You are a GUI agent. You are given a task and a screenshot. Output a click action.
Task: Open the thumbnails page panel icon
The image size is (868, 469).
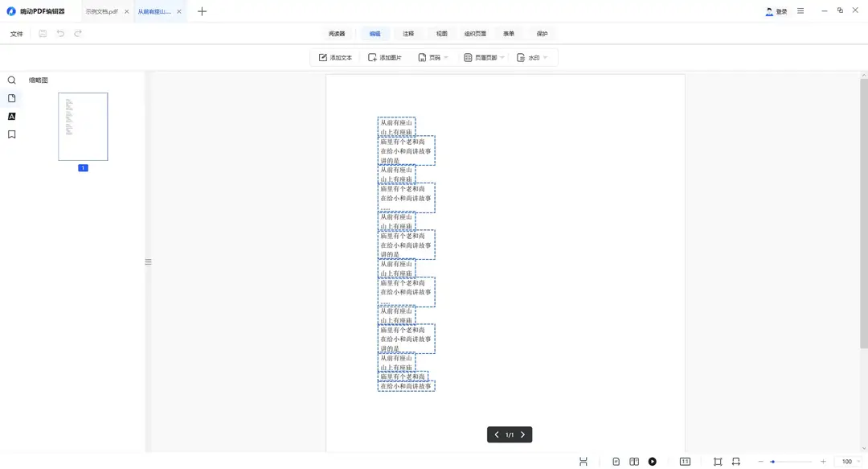pos(11,98)
